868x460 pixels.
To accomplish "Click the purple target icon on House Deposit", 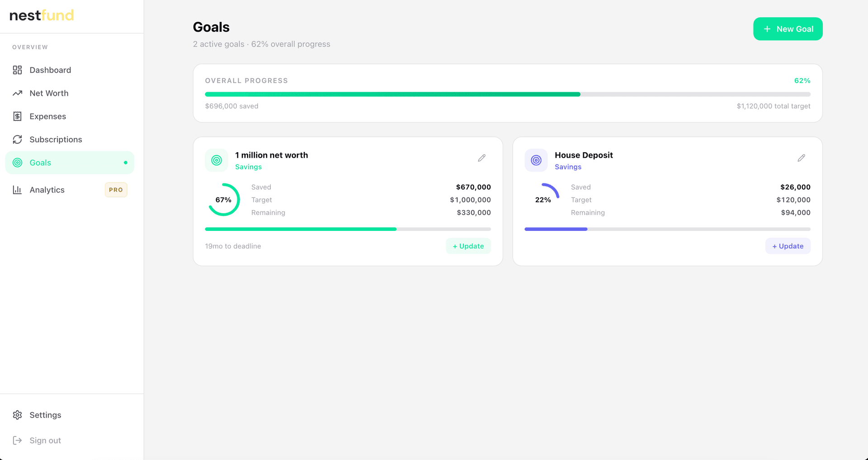I will [x=536, y=160].
